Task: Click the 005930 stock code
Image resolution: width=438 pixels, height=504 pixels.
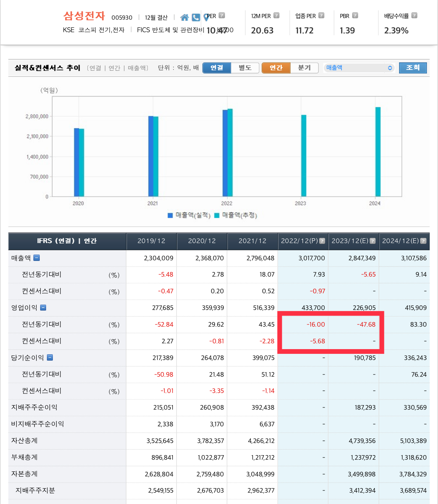Action: click(x=122, y=17)
